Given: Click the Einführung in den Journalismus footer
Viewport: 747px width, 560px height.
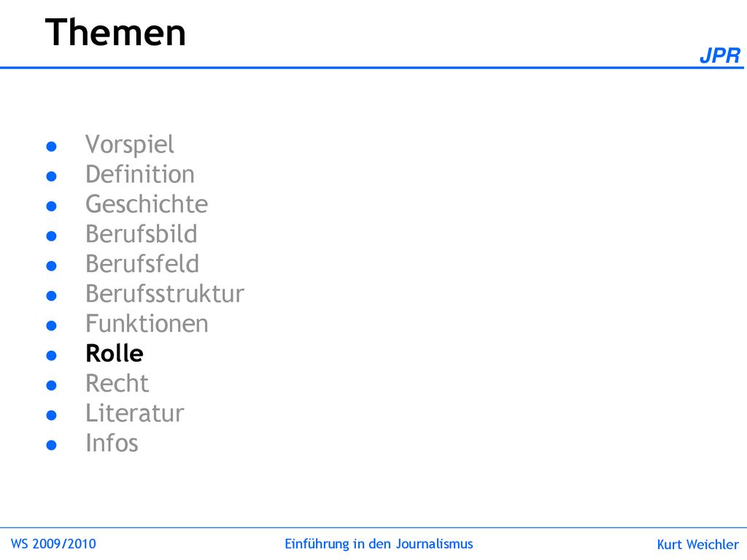Looking at the screenshot, I should pos(379,544).
